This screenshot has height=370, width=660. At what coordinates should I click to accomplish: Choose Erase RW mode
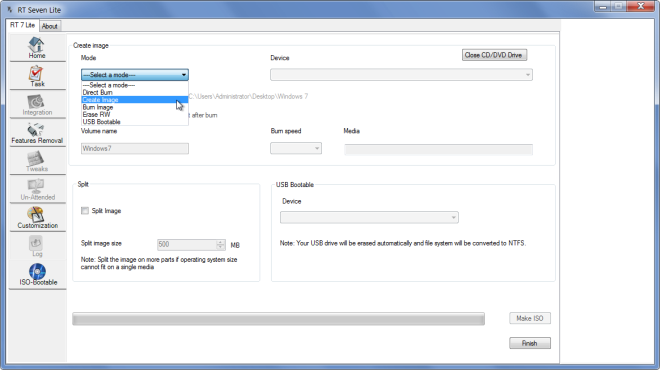click(x=134, y=114)
